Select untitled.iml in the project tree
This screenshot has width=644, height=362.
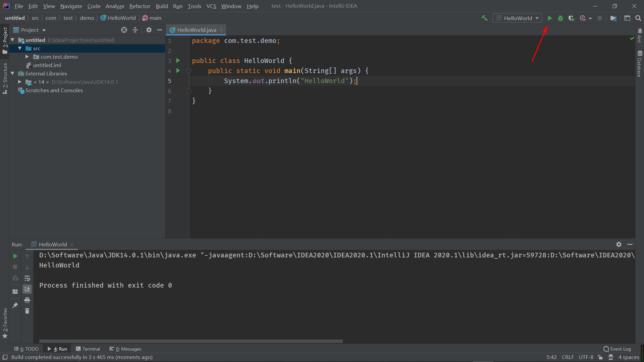(47, 65)
